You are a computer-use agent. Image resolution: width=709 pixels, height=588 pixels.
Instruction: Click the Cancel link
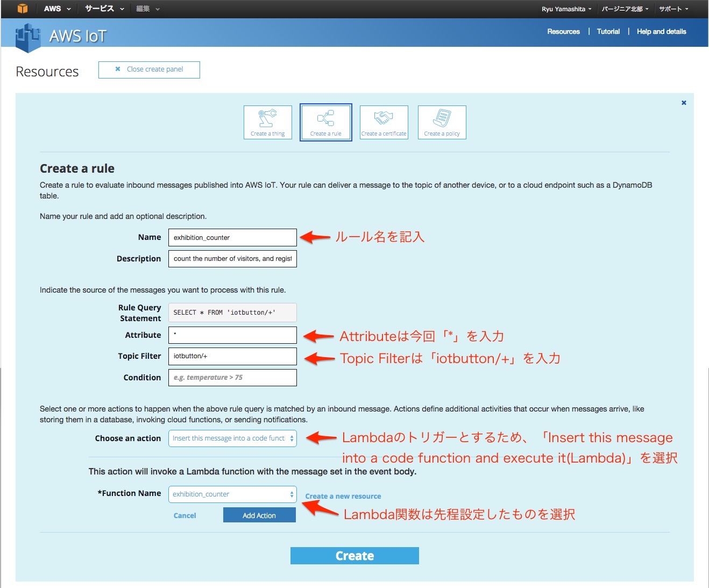pos(185,515)
